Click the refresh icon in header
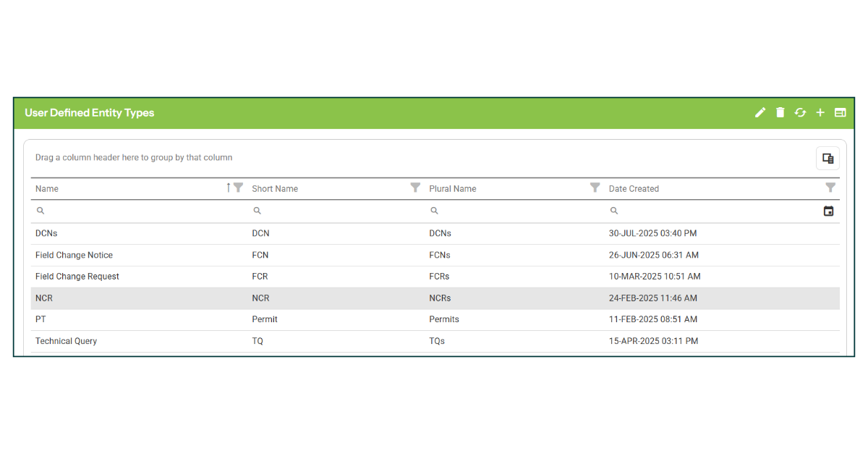The height and width of the screenshot is (454, 868). (x=800, y=113)
